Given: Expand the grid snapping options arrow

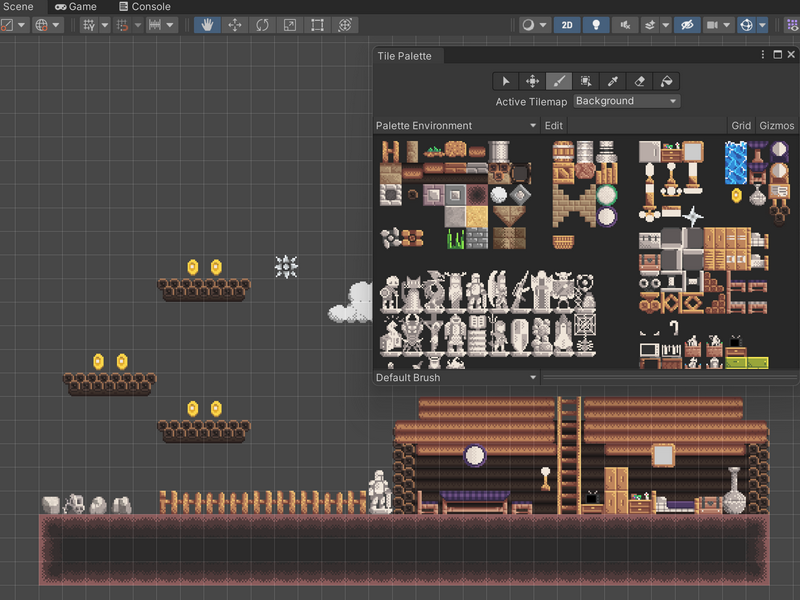Looking at the screenshot, I should [138, 25].
